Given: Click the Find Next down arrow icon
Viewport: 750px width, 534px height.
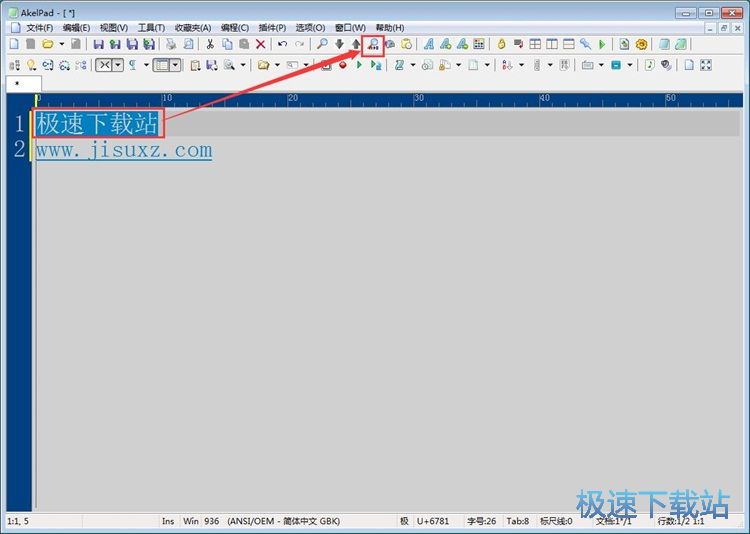Looking at the screenshot, I should [x=339, y=44].
